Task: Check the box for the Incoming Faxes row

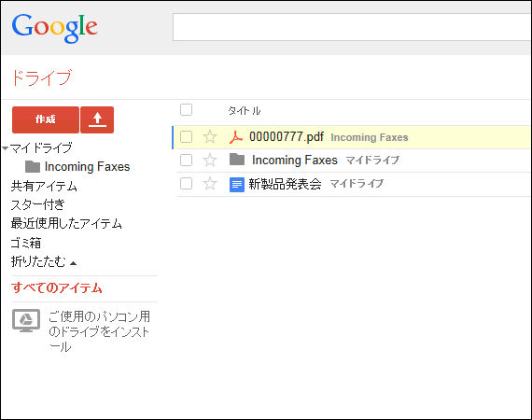Action: click(x=186, y=161)
